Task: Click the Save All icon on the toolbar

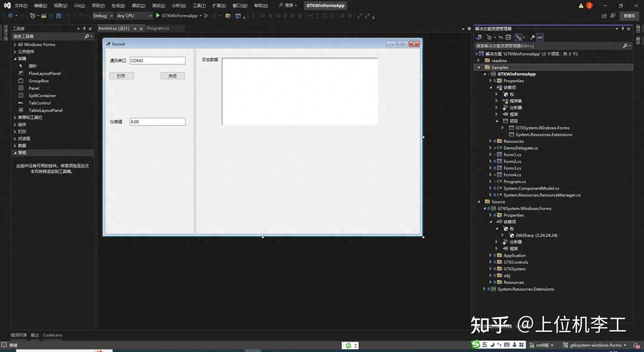Action: 59,16
